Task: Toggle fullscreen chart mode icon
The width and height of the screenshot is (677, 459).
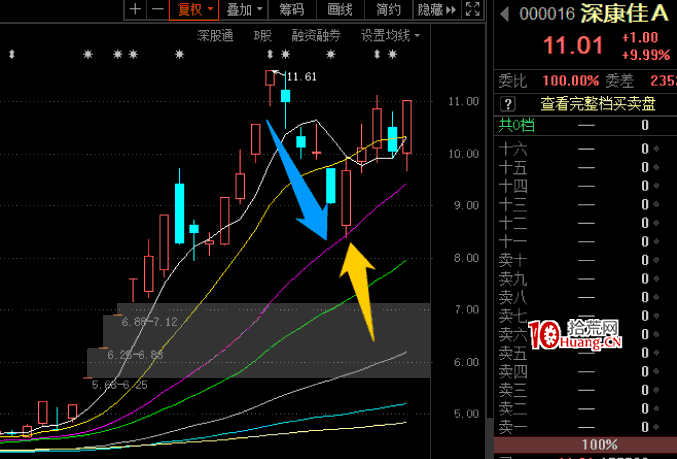Action: pos(473,9)
